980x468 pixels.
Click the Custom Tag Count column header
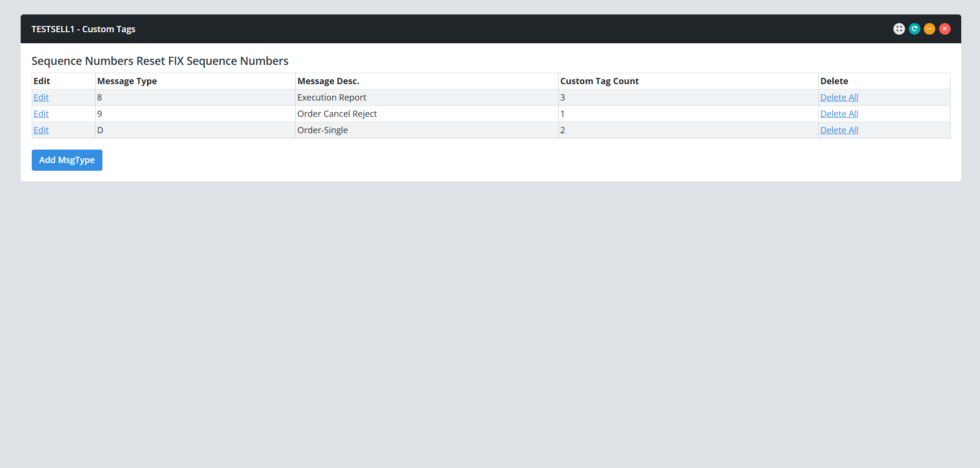coord(600,81)
